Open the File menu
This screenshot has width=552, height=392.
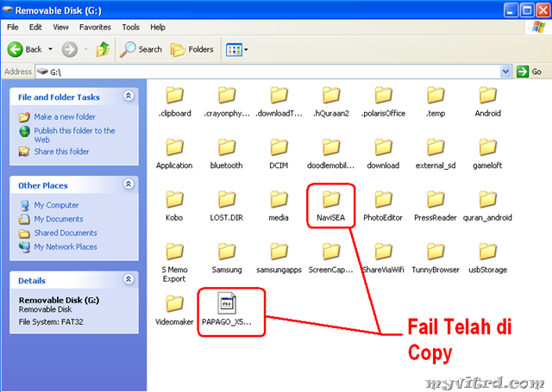click(13, 27)
